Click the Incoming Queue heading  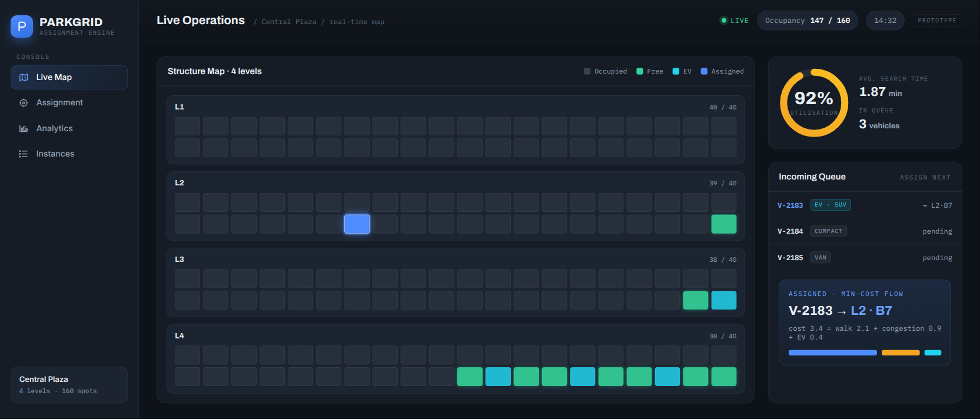(812, 177)
